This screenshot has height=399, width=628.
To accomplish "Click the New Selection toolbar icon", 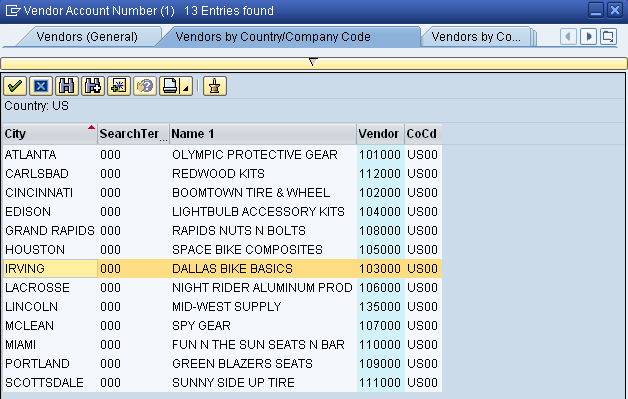I will (x=119, y=86).
